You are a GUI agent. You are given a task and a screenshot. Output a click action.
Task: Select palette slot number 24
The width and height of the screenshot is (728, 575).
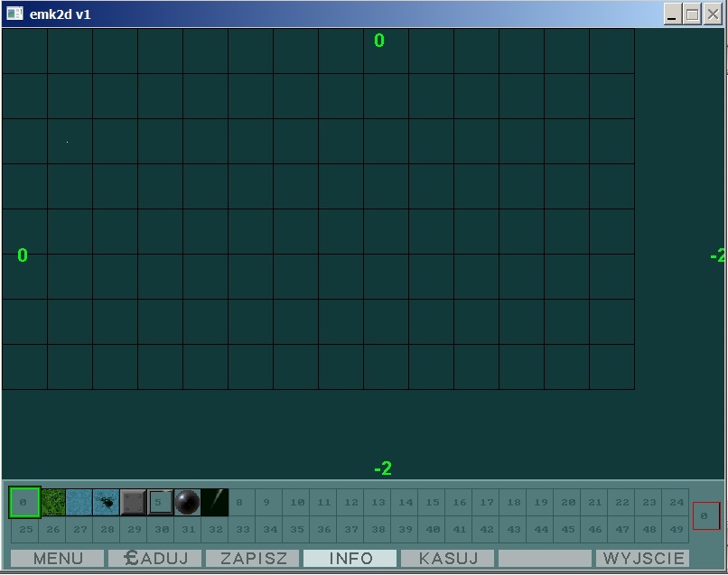point(676,503)
